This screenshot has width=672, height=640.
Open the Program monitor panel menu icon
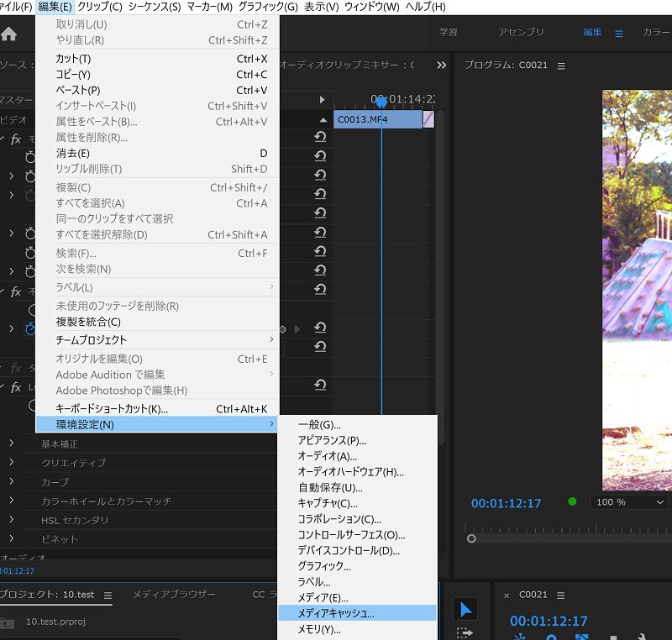(x=561, y=66)
